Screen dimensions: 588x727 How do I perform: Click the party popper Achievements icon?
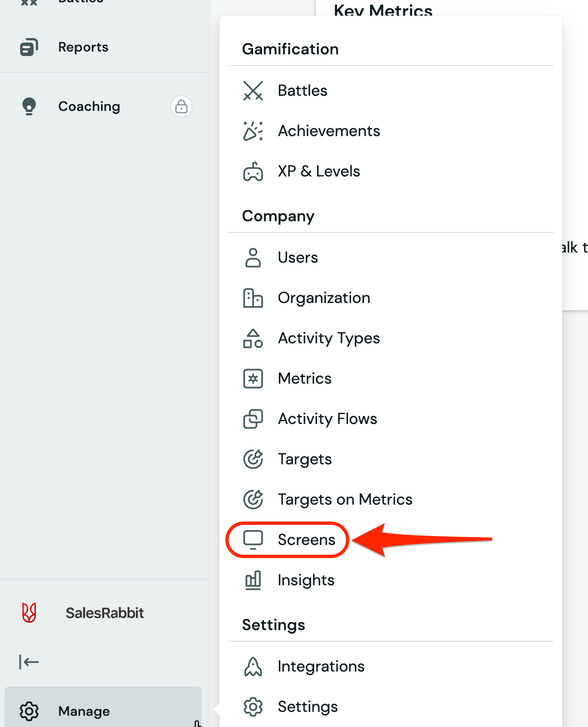point(253,131)
